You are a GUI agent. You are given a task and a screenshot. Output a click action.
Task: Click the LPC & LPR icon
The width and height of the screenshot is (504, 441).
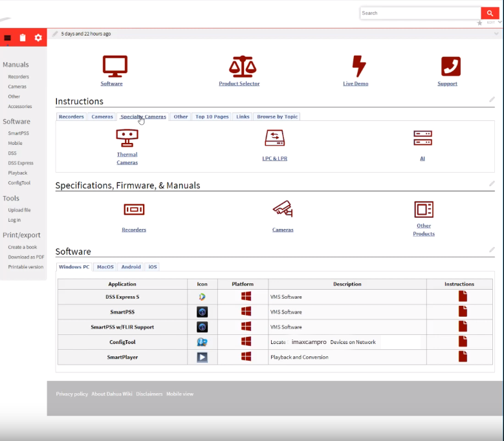coord(274,138)
